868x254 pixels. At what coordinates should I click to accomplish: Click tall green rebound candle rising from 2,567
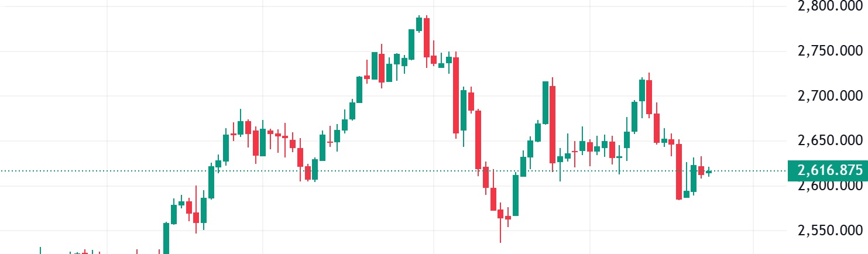point(516,195)
